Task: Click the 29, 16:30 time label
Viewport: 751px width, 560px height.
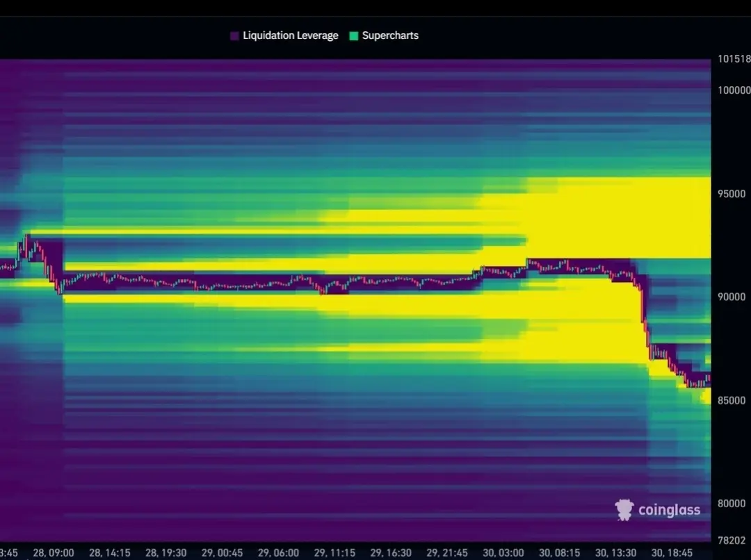Action: pyautogui.click(x=391, y=553)
